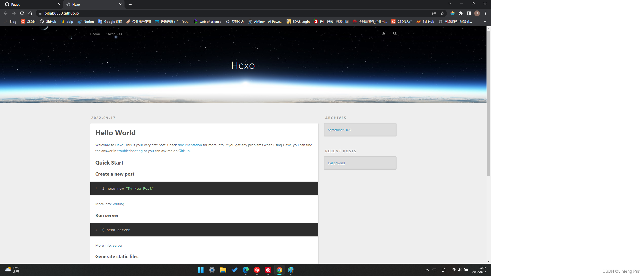The height and width of the screenshot is (276, 644).
Task: Open the Notion bookmark
Action: pos(86,21)
